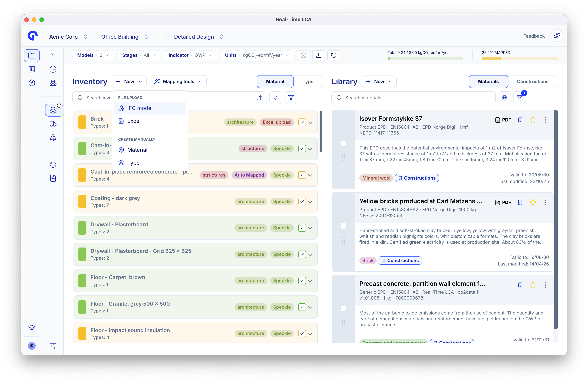Click the 3D cube sidebar icon
This screenshot has width=588, height=383.
(x=32, y=83)
